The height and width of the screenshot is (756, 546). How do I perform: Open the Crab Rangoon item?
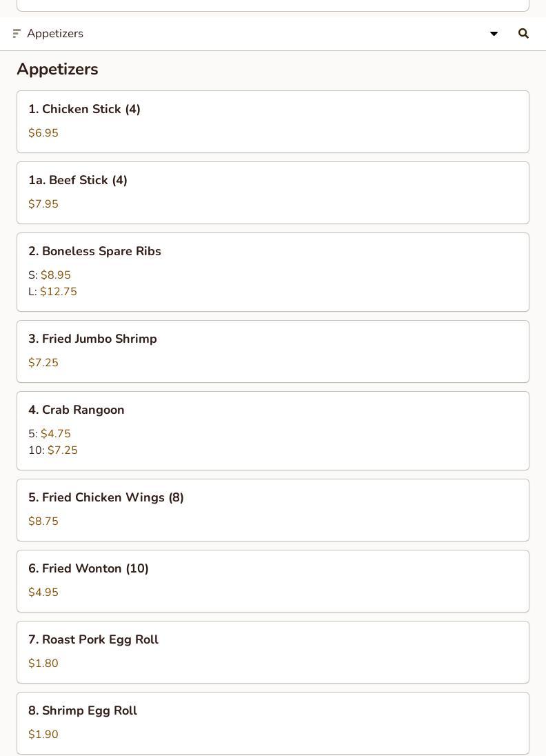77,410
